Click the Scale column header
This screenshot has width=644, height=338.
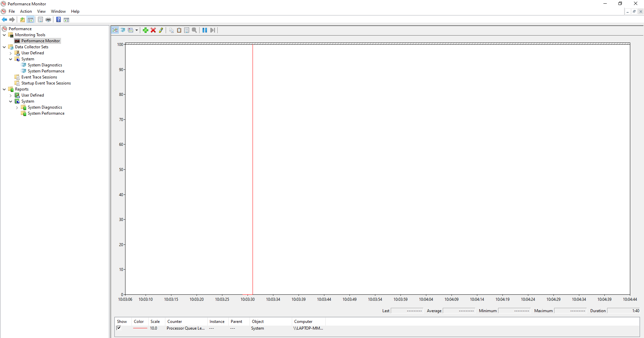pyautogui.click(x=157, y=322)
